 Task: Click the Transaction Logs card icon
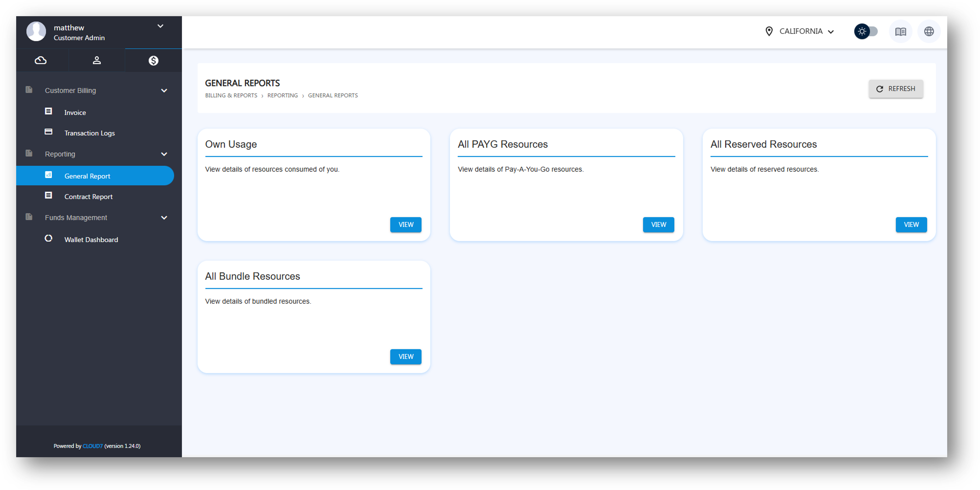click(x=48, y=132)
